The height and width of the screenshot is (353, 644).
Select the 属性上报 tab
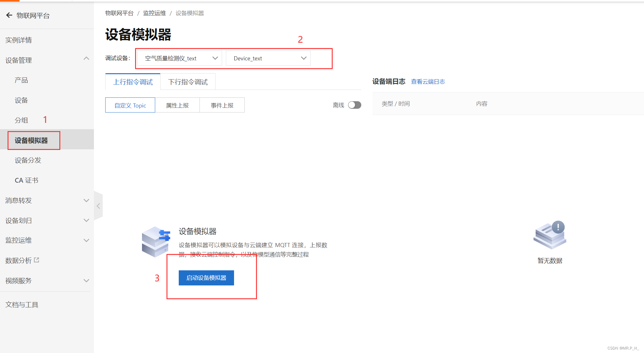tap(177, 105)
